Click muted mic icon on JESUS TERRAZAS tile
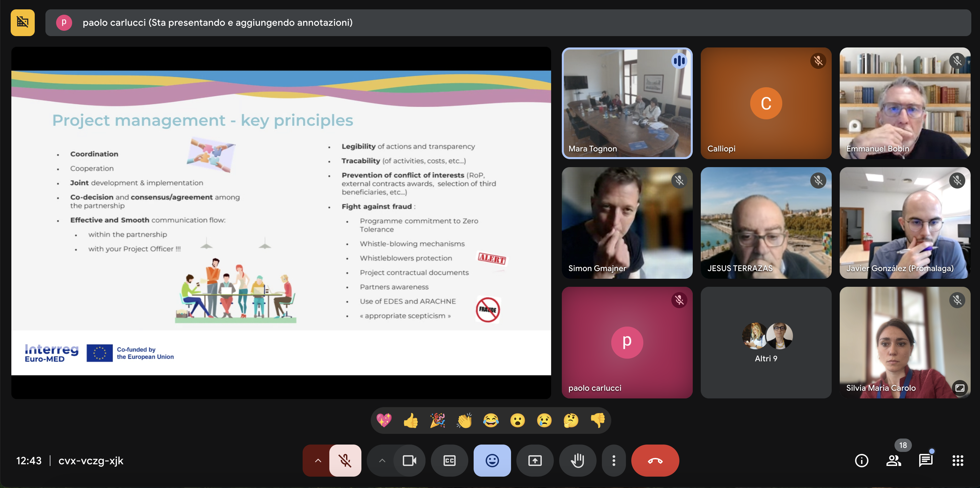Screen dimensions: 980x488 tap(818, 180)
